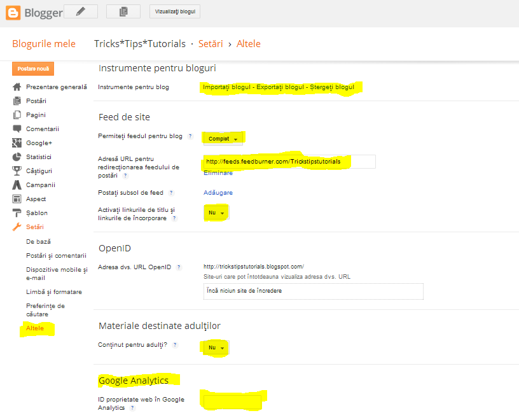Image resolution: width=519 pixels, height=420 pixels.
Task: Click Ștergeți blogul link
Action: pyautogui.click(x=332, y=87)
